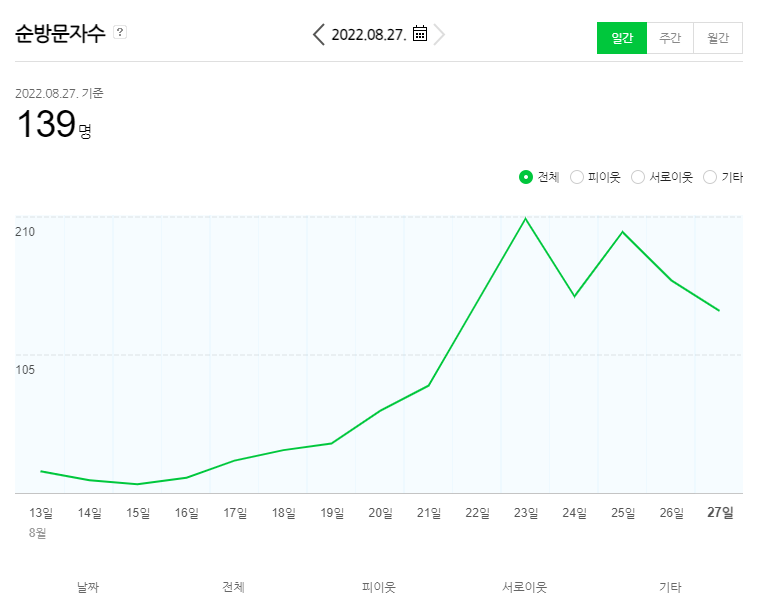Click the 2022.08.27. date text
Image resolution: width=774 pixels, height=597 pixels.
click(x=369, y=35)
